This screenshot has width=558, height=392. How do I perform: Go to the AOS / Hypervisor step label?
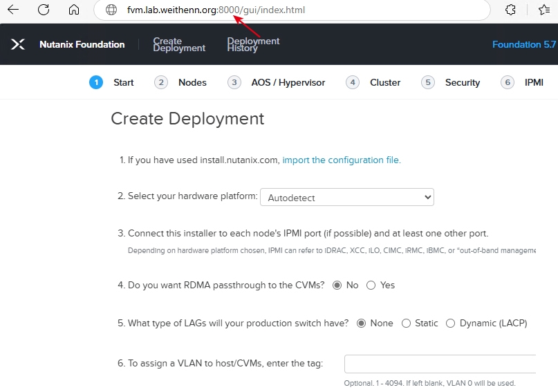coord(288,82)
